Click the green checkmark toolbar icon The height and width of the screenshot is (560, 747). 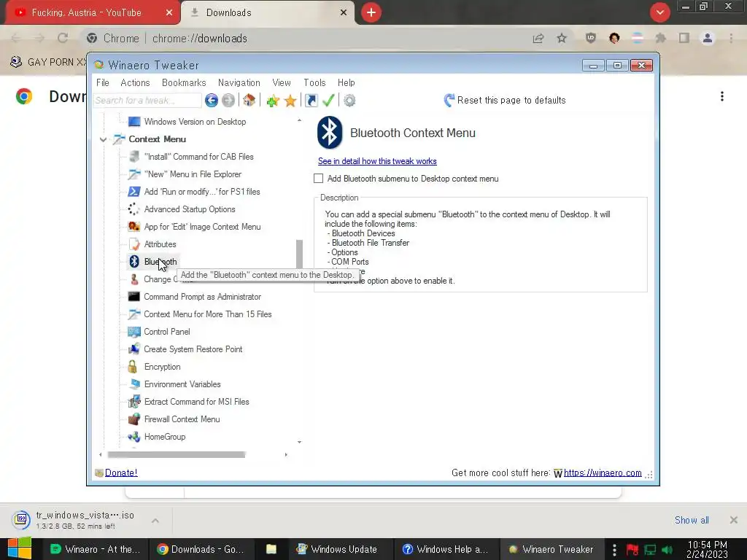point(328,100)
